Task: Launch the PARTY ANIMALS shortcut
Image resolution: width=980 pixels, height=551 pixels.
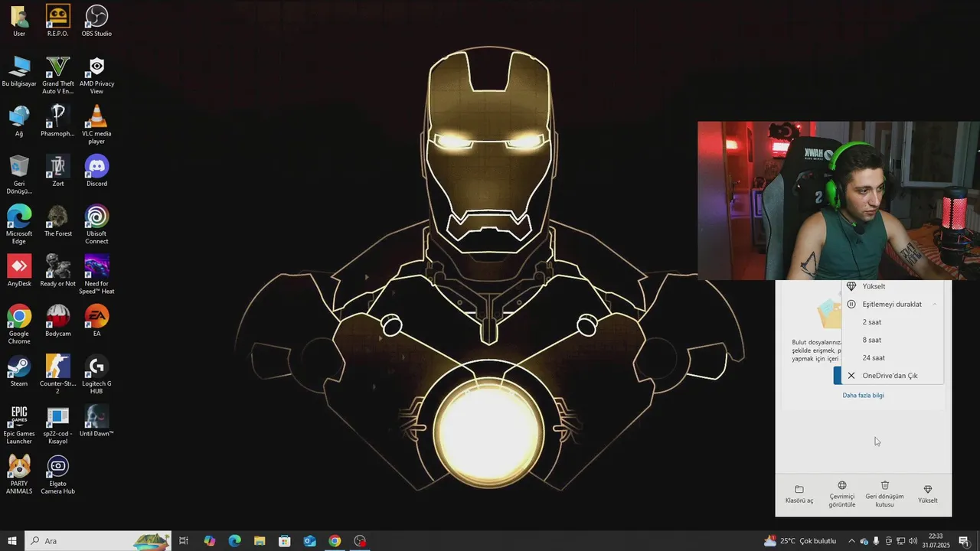Action: (x=19, y=474)
